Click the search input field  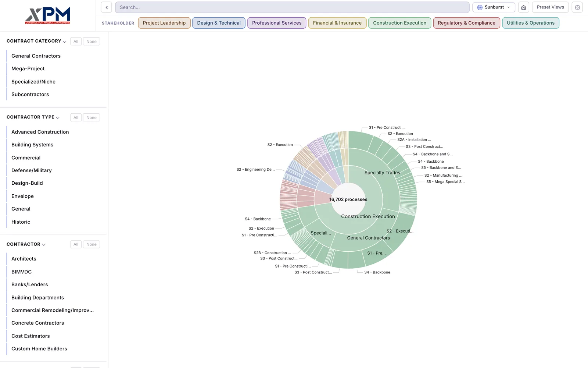coord(292,7)
